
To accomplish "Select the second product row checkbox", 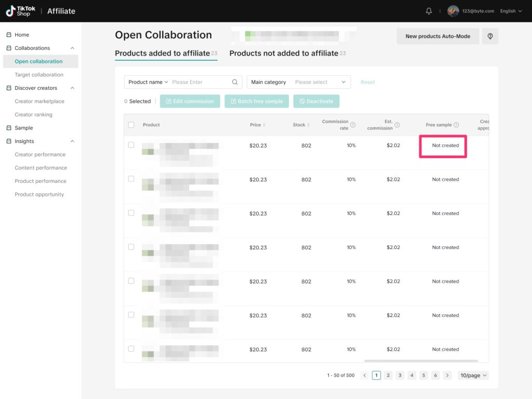I will (131, 179).
